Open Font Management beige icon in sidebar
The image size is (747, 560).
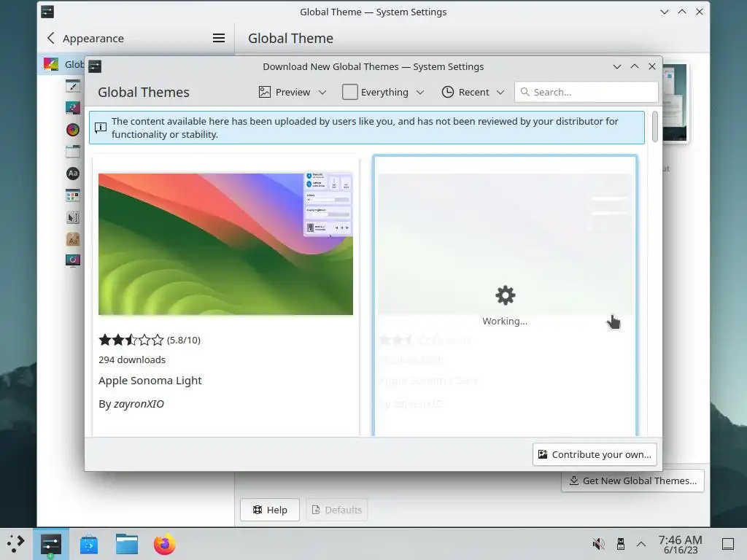point(73,239)
